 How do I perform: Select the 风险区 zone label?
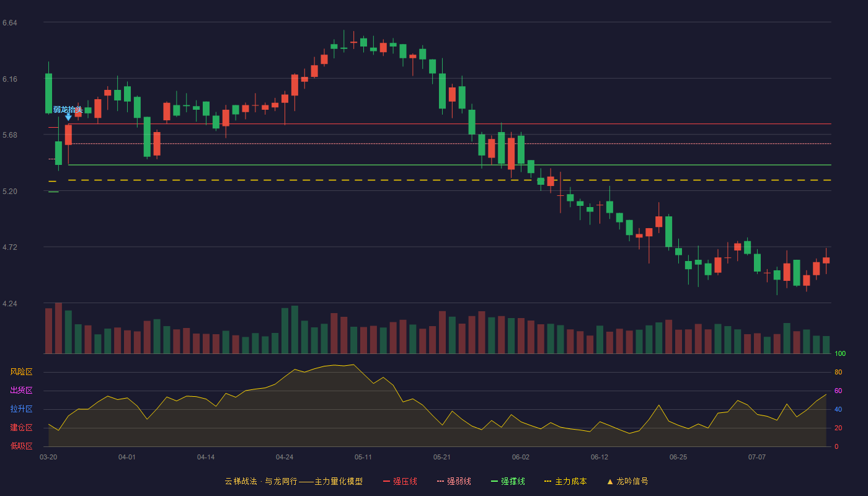[21, 372]
